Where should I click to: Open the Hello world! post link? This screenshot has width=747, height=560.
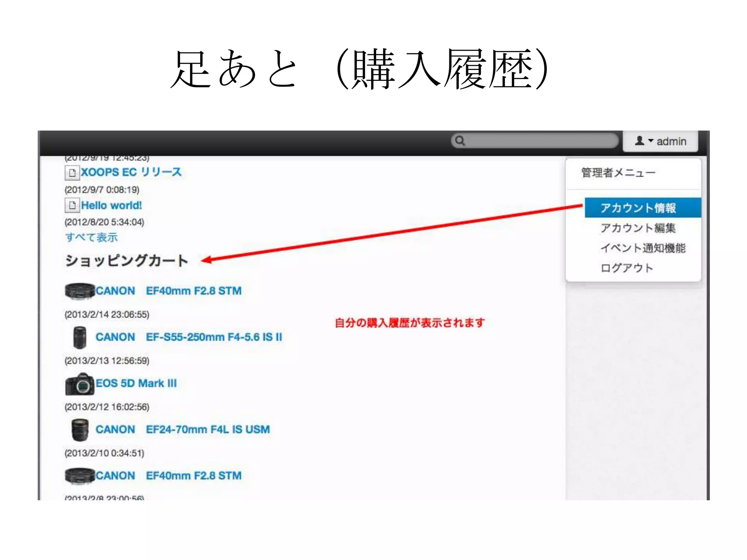pos(111,205)
